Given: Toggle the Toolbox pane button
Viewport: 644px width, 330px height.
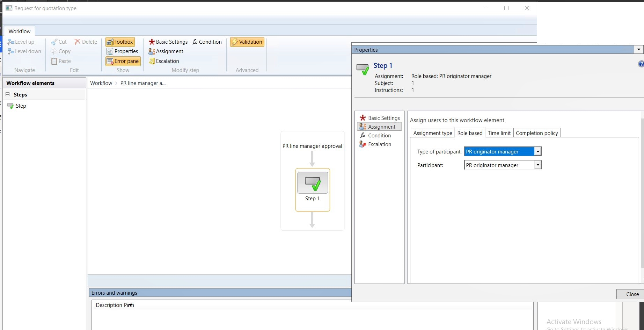Looking at the screenshot, I should pyautogui.click(x=120, y=42).
